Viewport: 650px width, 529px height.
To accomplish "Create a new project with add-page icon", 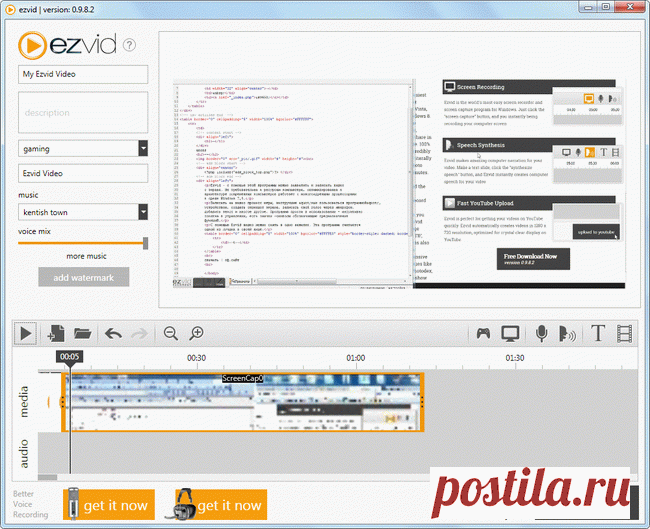I will coord(56,333).
